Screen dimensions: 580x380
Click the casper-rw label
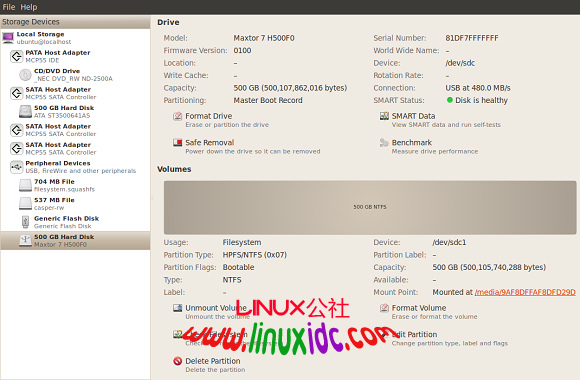click(x=49, y=208)
